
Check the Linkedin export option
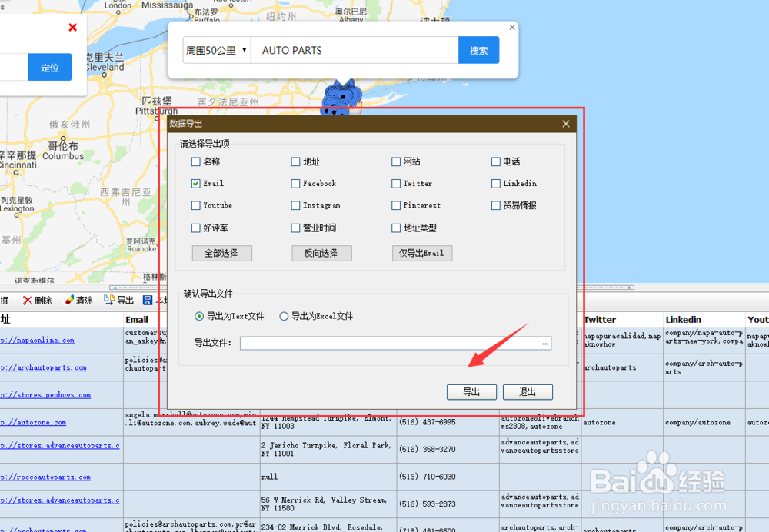click(496, 184)
